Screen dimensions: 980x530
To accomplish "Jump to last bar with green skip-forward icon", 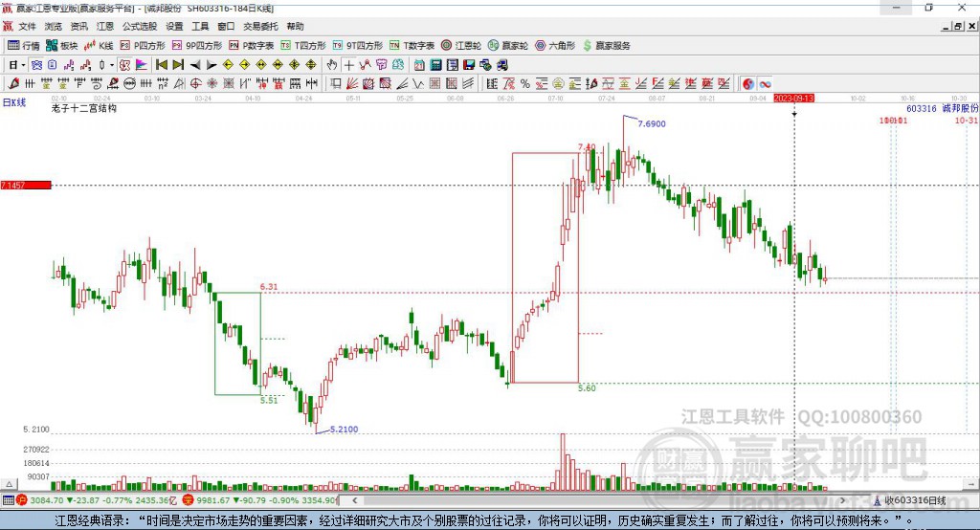I will 178,65.
